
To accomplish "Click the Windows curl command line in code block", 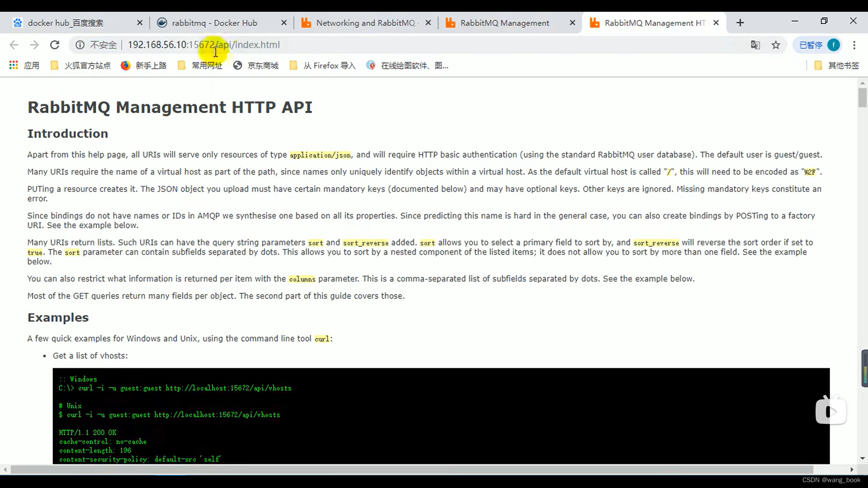I will pyautogui.click(x=175, y=388).
